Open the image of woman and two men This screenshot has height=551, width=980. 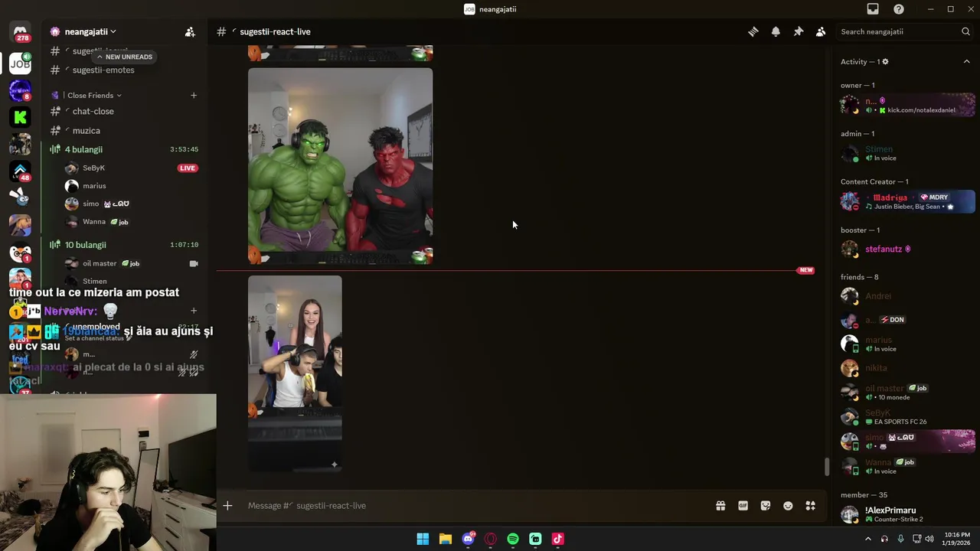(x=295, y=373)
